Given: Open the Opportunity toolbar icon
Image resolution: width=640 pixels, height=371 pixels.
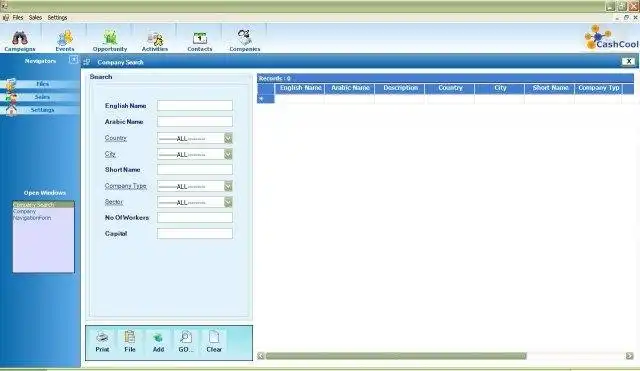Looking at the screenshot, I should point(110,40).
